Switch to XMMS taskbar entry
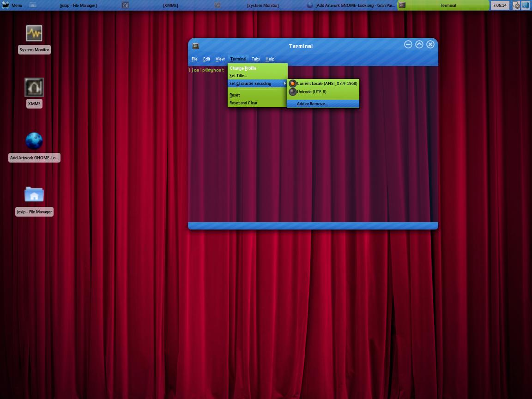 pyautogui.click(x=170, y=6)
